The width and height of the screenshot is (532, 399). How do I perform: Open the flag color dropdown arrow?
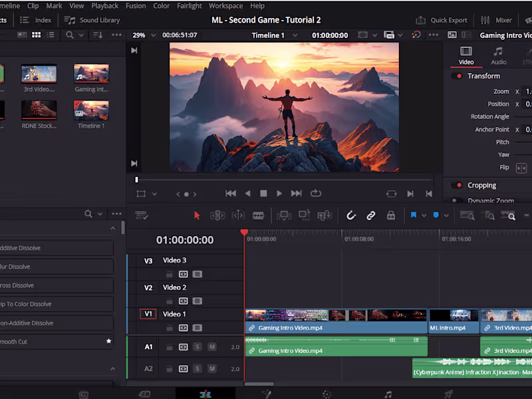pyautogui.click(x=424, y=215)
